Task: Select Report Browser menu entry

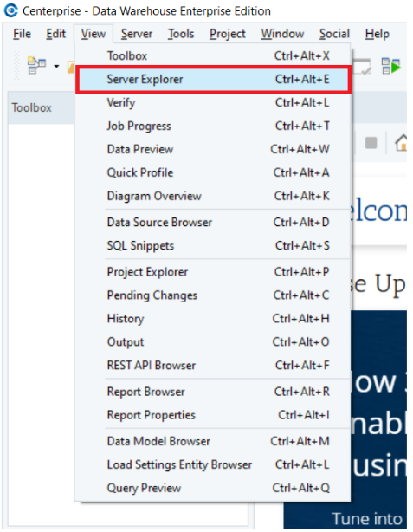Action: pos(213,392)
